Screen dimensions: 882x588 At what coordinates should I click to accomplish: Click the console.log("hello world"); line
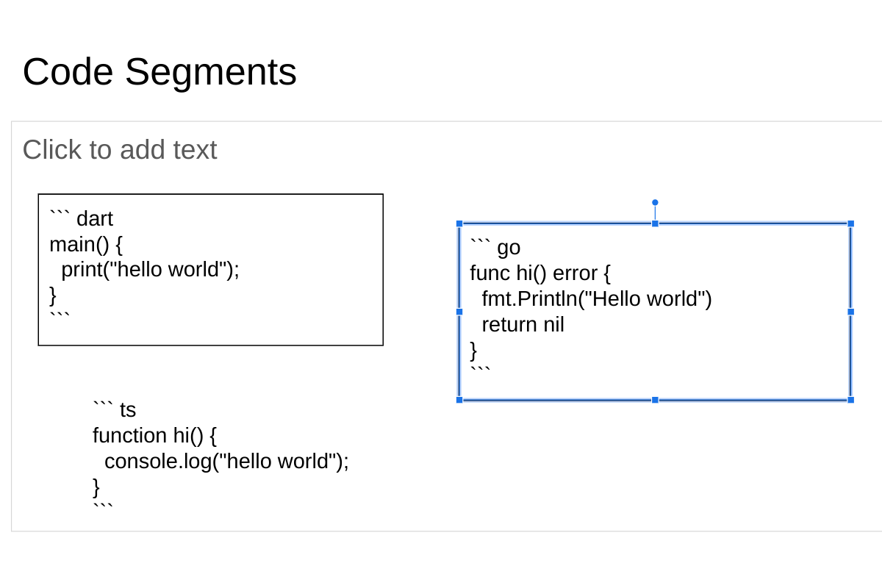[x=227, y=461]
